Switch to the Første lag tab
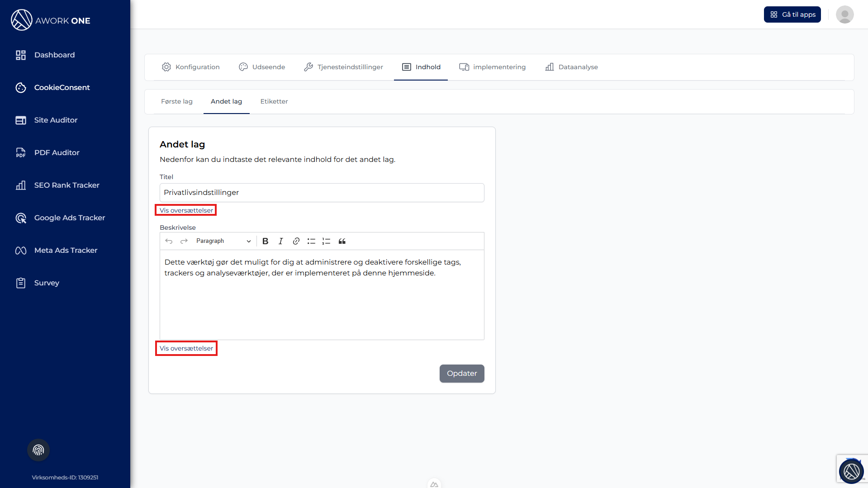Image resolution: width=868 pixels, height=488 pixels. [x=176, y=101]
